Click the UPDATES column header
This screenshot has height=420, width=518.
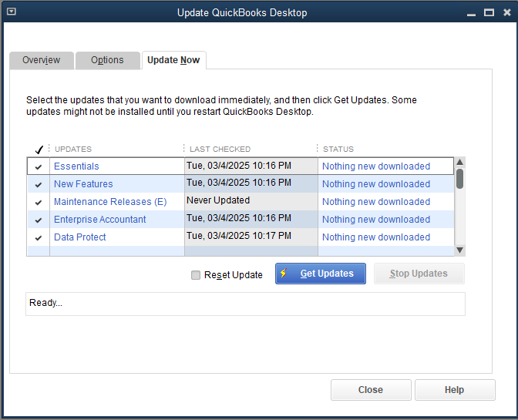click(73, 150)
